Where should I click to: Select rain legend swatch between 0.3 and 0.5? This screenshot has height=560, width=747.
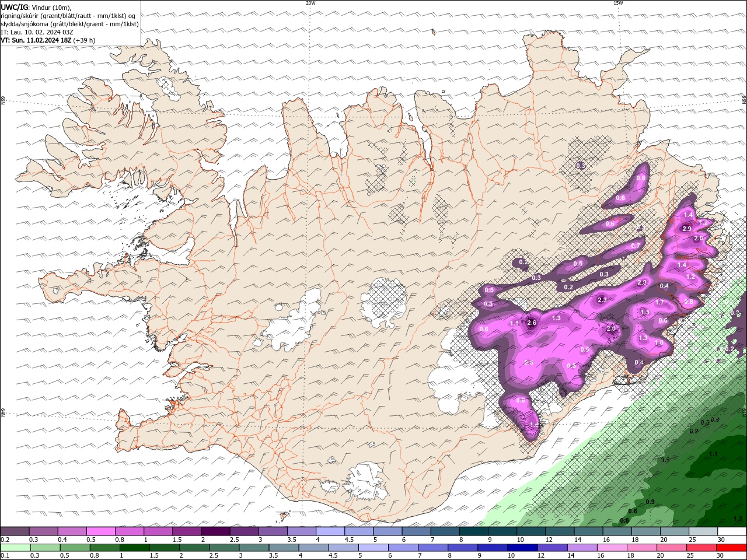45,548
